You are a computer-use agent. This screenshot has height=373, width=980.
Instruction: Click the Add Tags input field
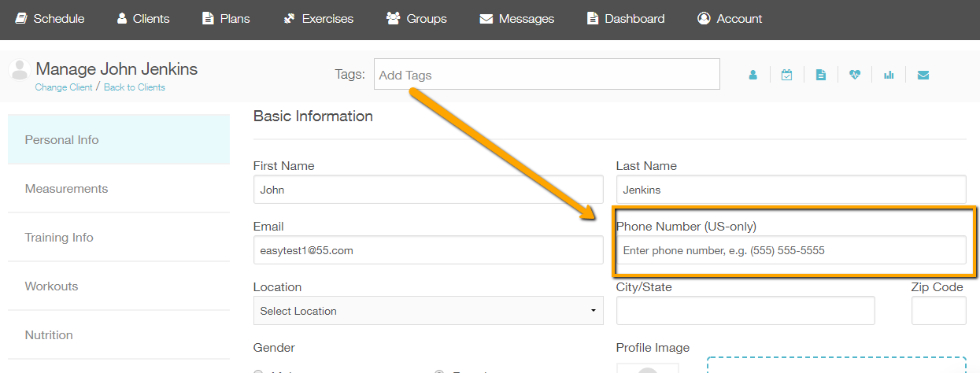click(546, 75)
